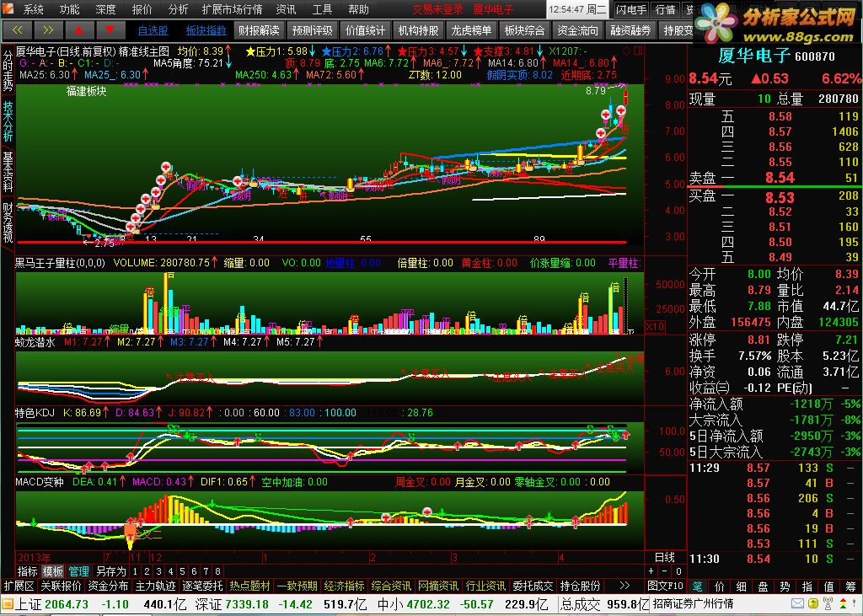
Task: Open the 资金分布 bottom tab
Action: (x=109, y=586)
